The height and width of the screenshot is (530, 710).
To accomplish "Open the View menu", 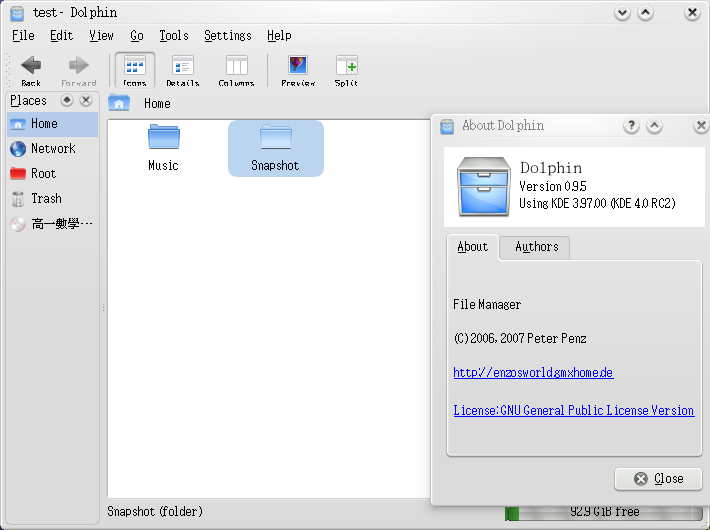I will point(101,35).
